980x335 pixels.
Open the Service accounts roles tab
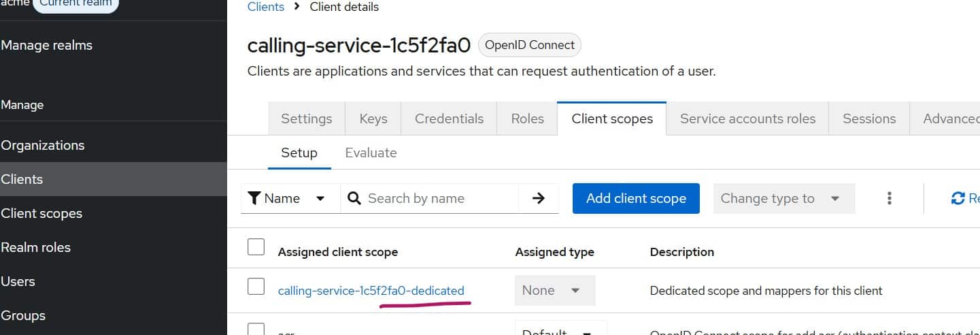[747, 118]
